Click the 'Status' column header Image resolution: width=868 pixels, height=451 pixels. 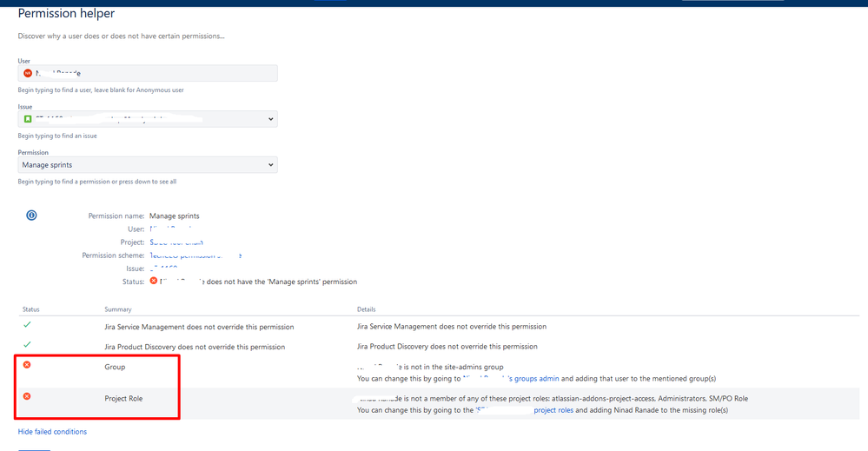(x=31, y=309)
